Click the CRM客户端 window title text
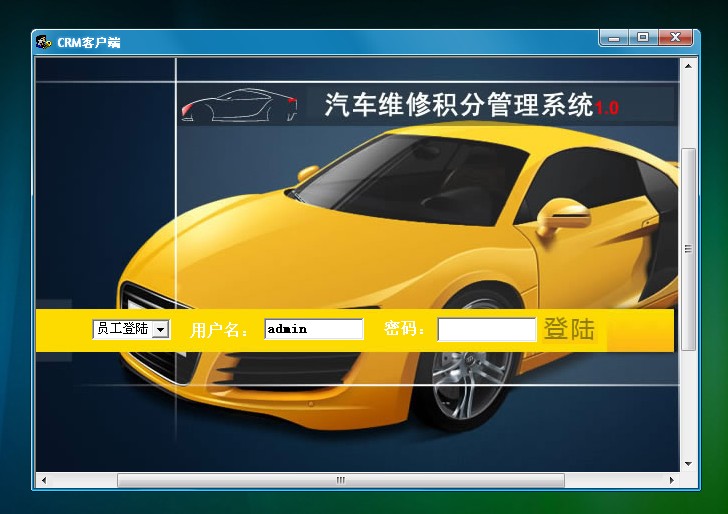This screenshot has width=728, height=514. pyautogui.click(x=89, y=43)
